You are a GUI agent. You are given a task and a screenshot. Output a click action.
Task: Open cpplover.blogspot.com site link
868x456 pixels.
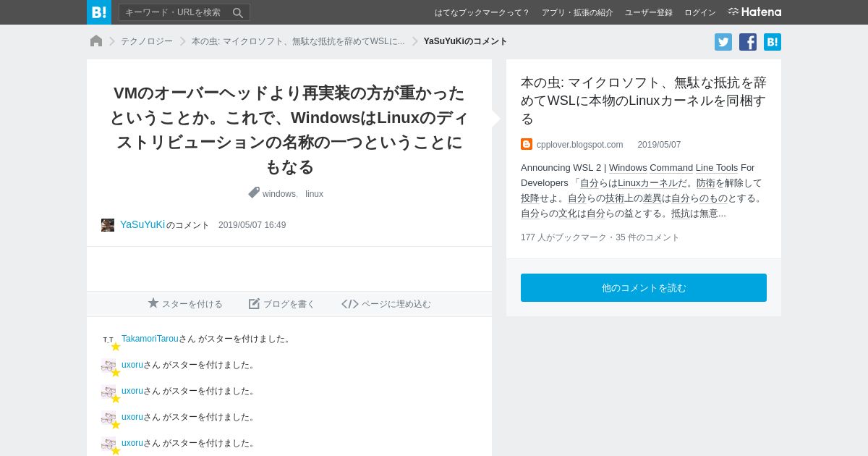tap(579, 145)
